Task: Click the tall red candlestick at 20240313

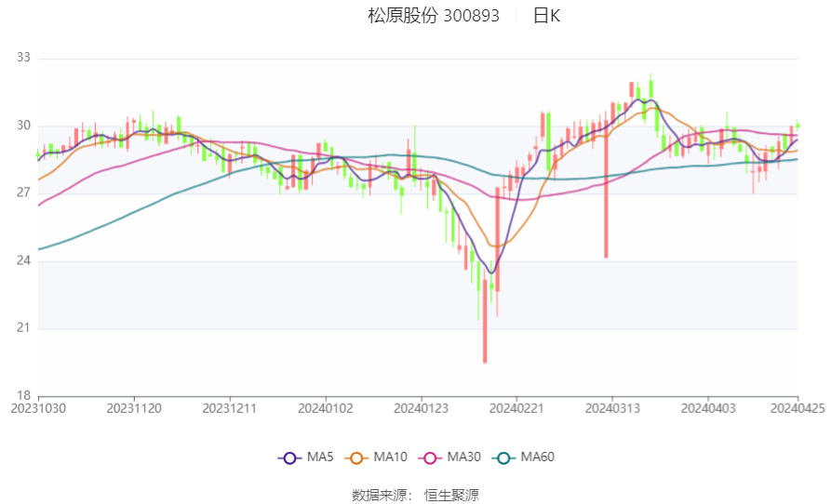Action: [606, 191]
